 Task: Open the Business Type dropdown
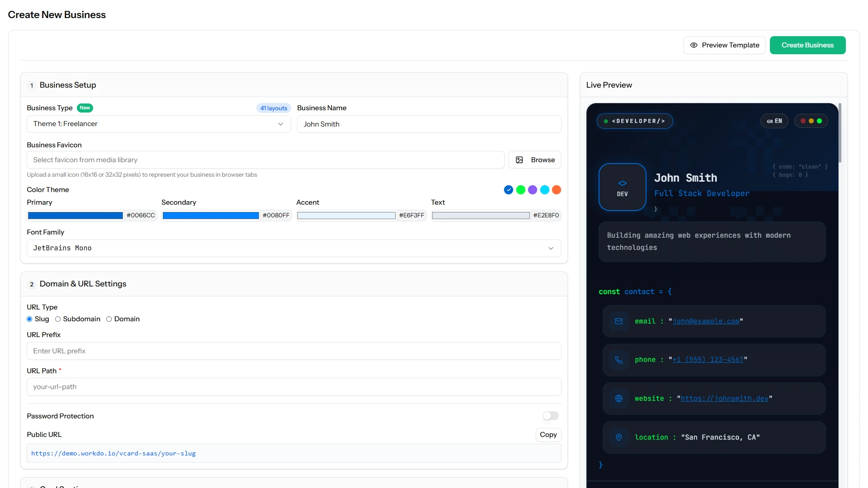click(159, 124)
